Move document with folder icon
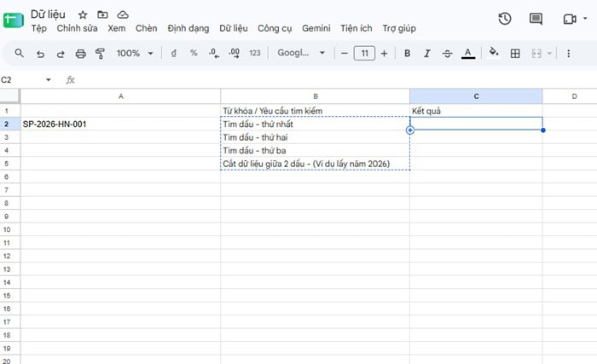This screenshot has height=364, width=597. (102, 14)
